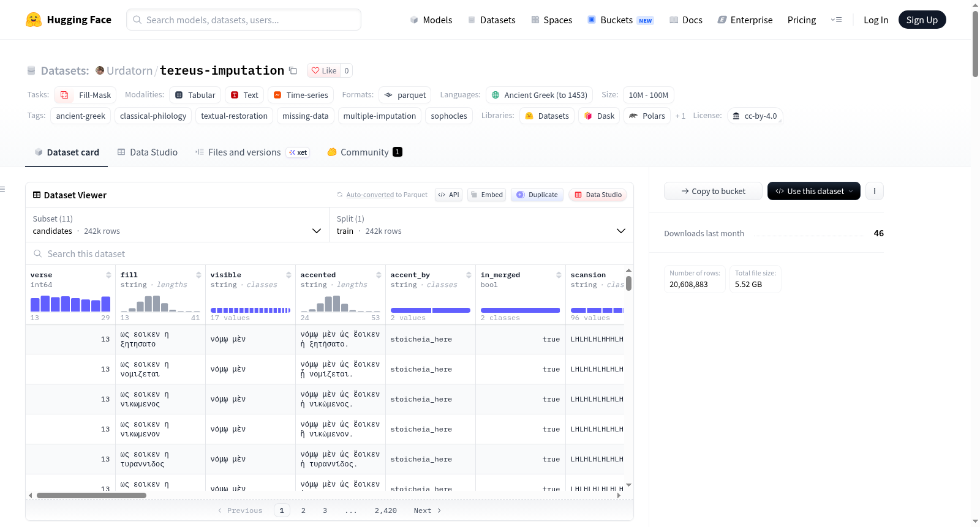Sort the accent_by column with its sort icon
This screenshot has height=527, width=980.
click(x=469, y=275)
